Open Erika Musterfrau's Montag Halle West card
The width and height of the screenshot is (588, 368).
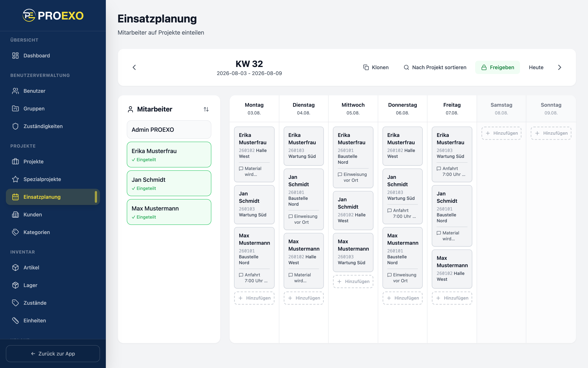tap(254, 154)
